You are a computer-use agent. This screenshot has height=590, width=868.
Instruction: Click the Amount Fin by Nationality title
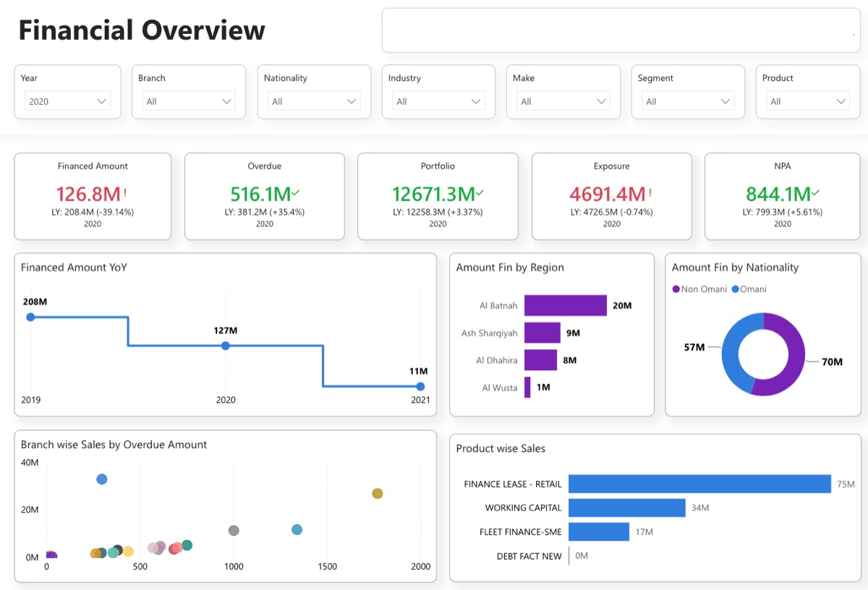pyautogui.click(x=736, y=268)
